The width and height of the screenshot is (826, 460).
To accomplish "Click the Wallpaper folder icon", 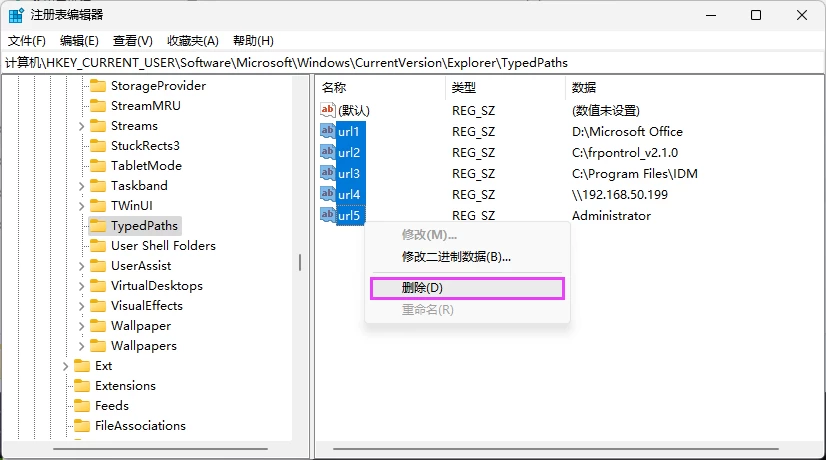I will click(98, 326).
